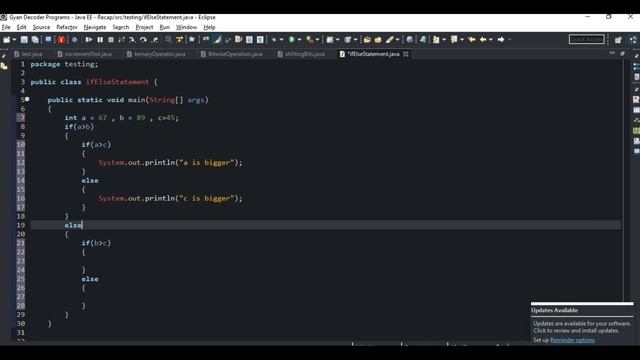Click the New file toolbar icon
Viewport: 640px width, 360px height.
coord(7,40)
